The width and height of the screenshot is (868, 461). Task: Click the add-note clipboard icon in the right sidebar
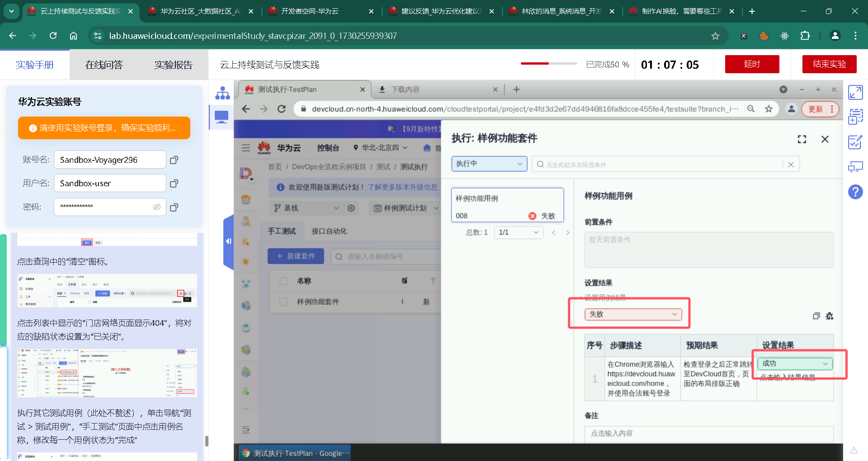855,117
